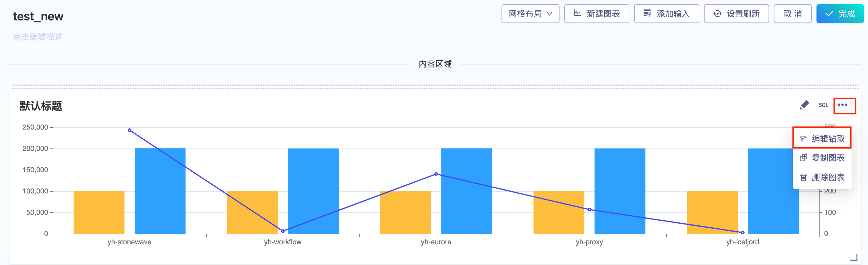Click the dashboard title test_new
This screenshot has height=265, width=868.
pyautogui.click(x=38, y=16)
